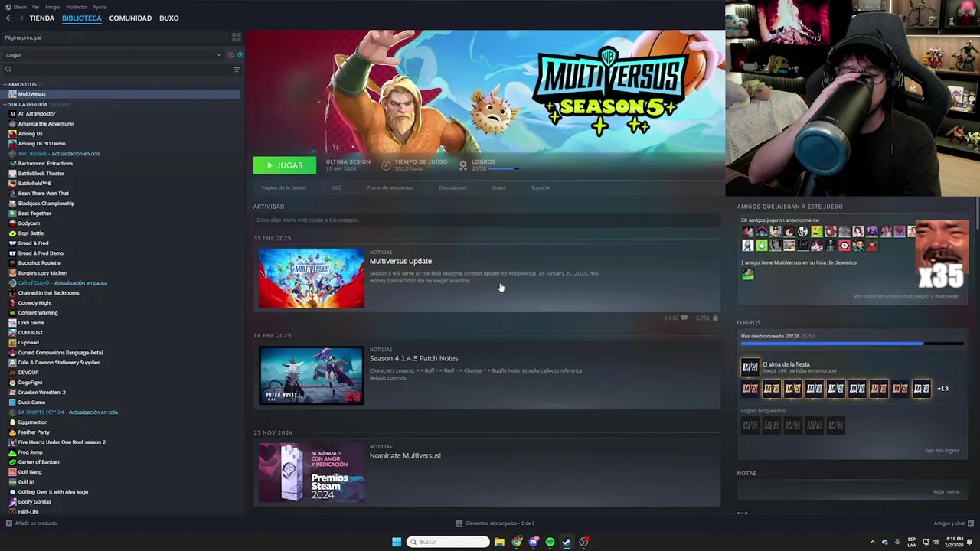Open Nominate Multiversus news thumbnail
This screenshot has width=980, height=551.
[311, 473]
